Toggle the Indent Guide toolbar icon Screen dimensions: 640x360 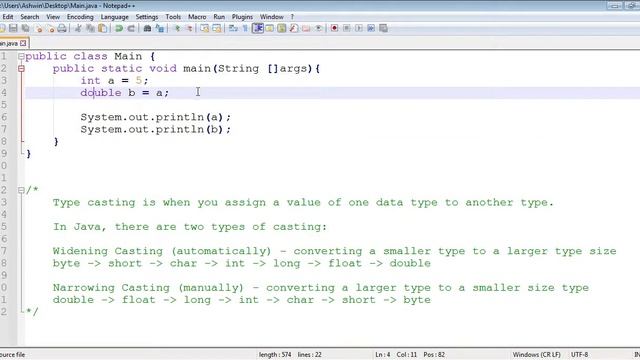(x=258, y=28)
